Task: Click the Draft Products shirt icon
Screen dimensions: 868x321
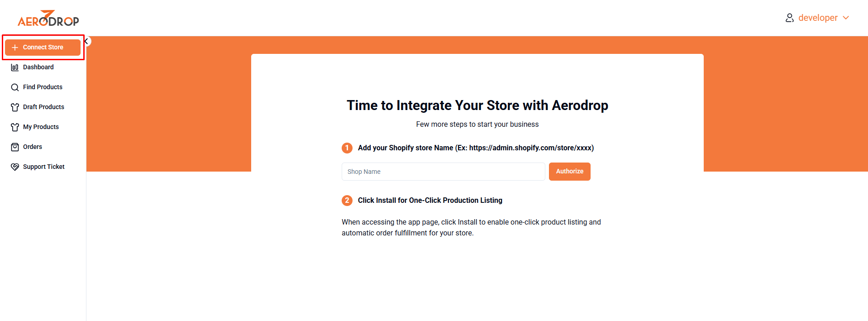Action: pyautogui.click(x=15, y=107)
